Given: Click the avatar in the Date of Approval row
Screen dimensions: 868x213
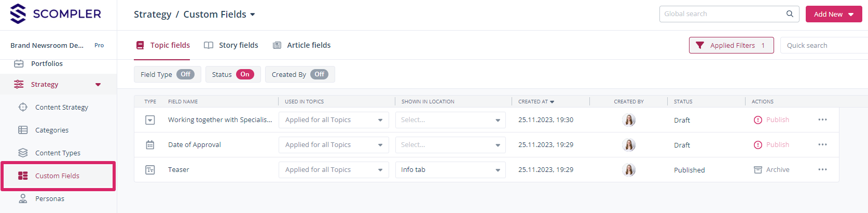Looking at the screenshot, I should click(629, 145).
